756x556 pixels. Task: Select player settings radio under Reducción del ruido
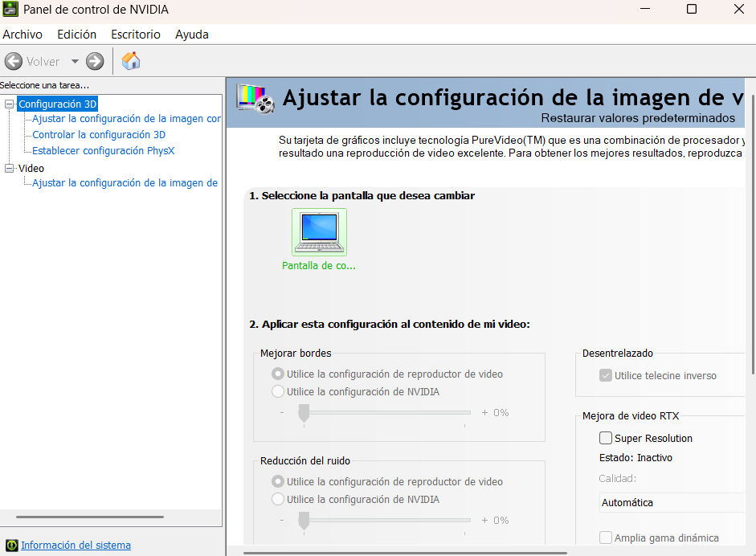(x=278, y=481)
